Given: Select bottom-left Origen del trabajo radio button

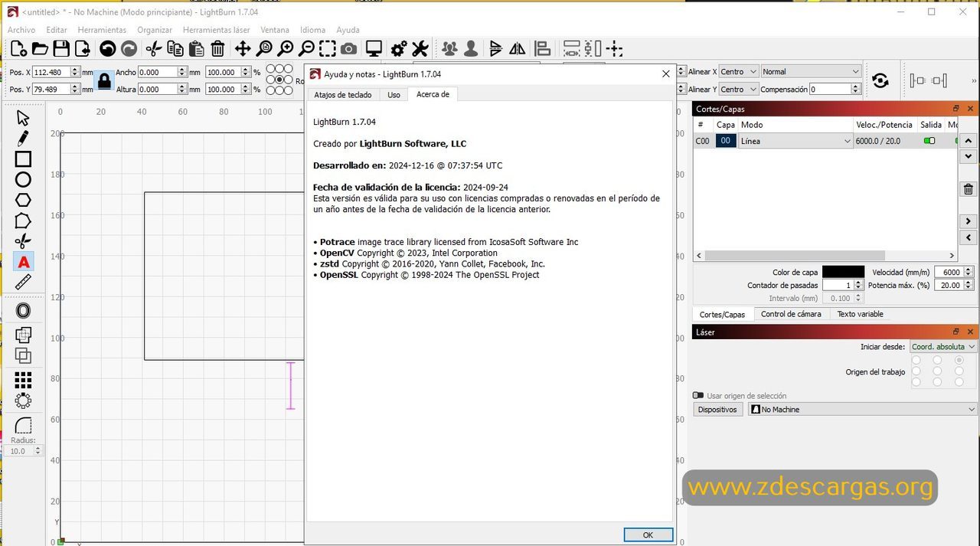Looking at the screenshot, I should 916,382.
